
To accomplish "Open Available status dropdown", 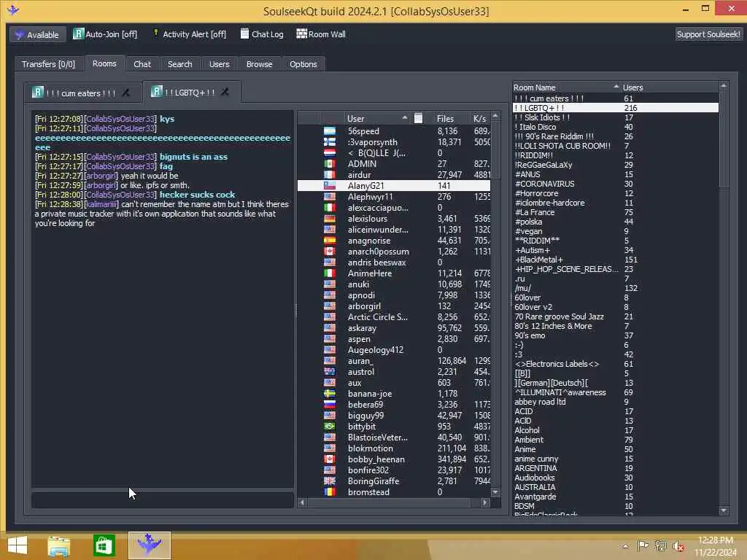I will click(37, 35).
